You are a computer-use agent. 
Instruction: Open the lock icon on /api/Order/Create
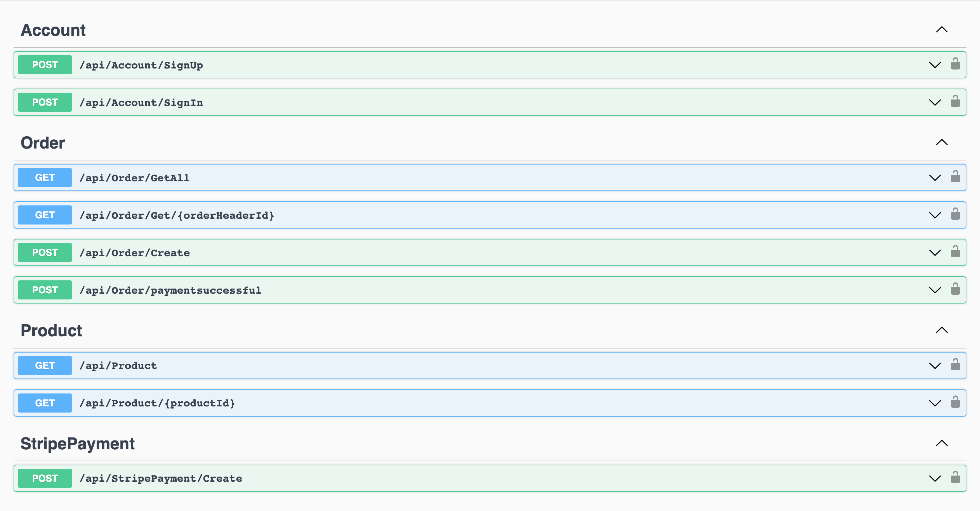955,252
